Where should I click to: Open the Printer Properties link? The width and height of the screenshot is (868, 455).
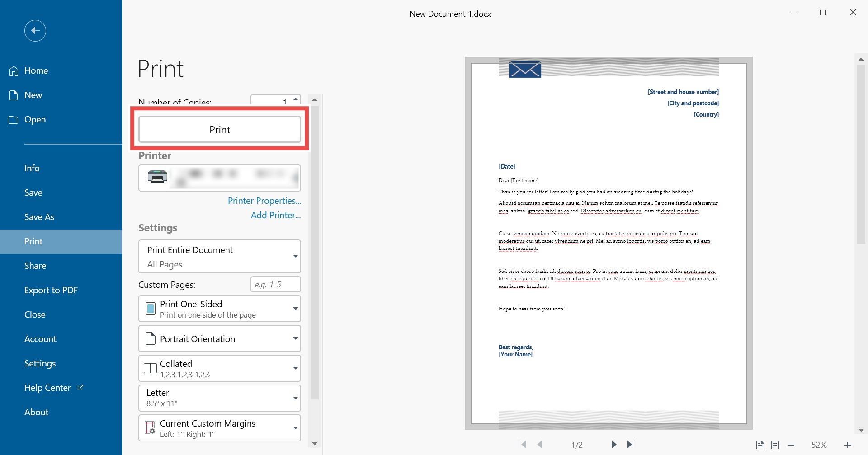(x=264, y=201)
